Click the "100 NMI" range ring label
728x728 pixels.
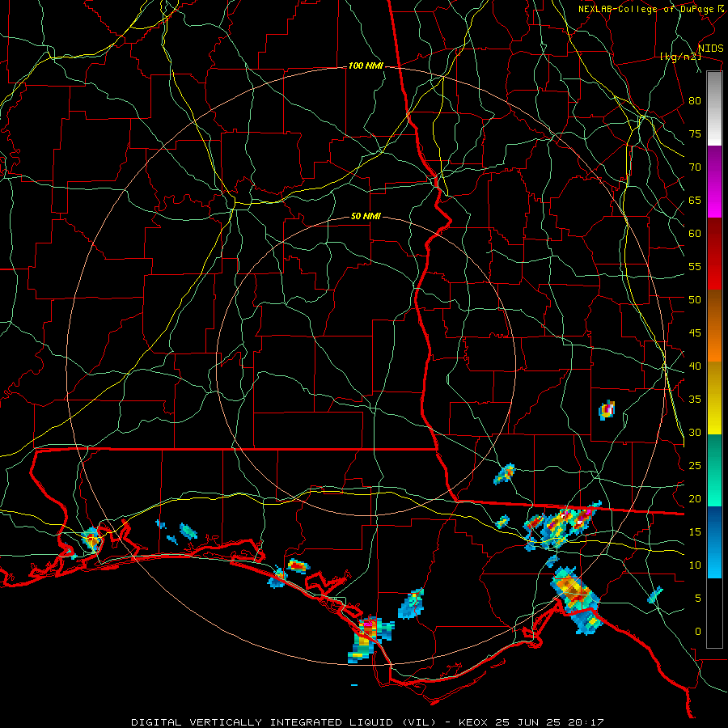(366, 66)
